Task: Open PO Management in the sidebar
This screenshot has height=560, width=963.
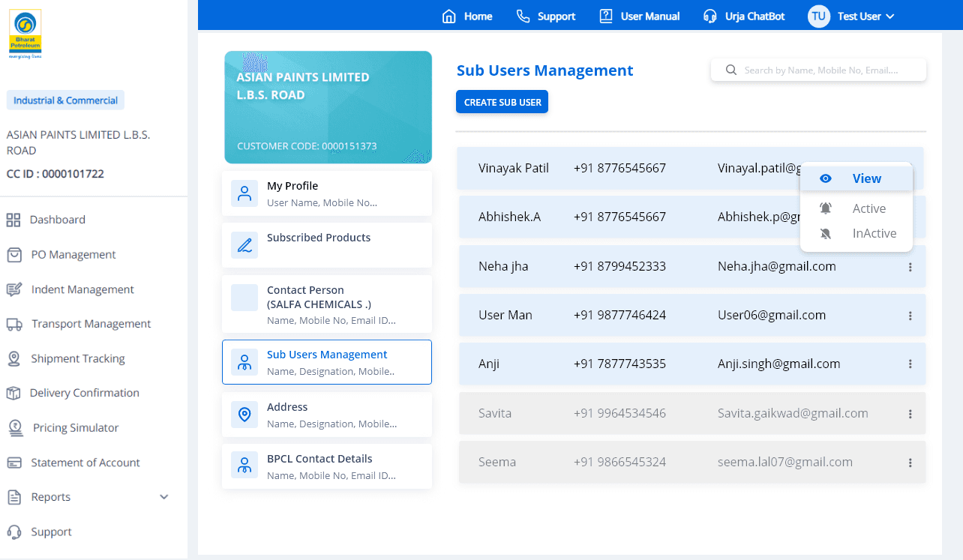Action: point(73,255)
